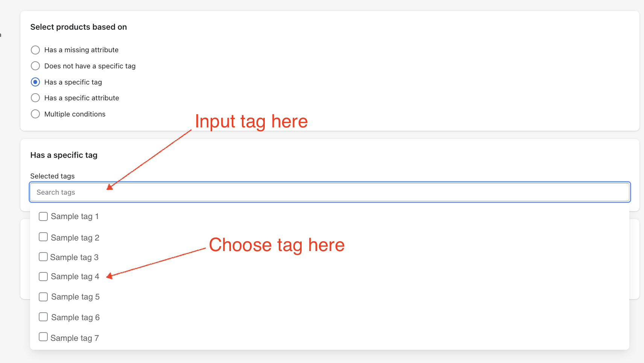Screen dimensions: 644x363
Task: Check the Sample tag 4 checkbox
Action: tap(43, 277)
